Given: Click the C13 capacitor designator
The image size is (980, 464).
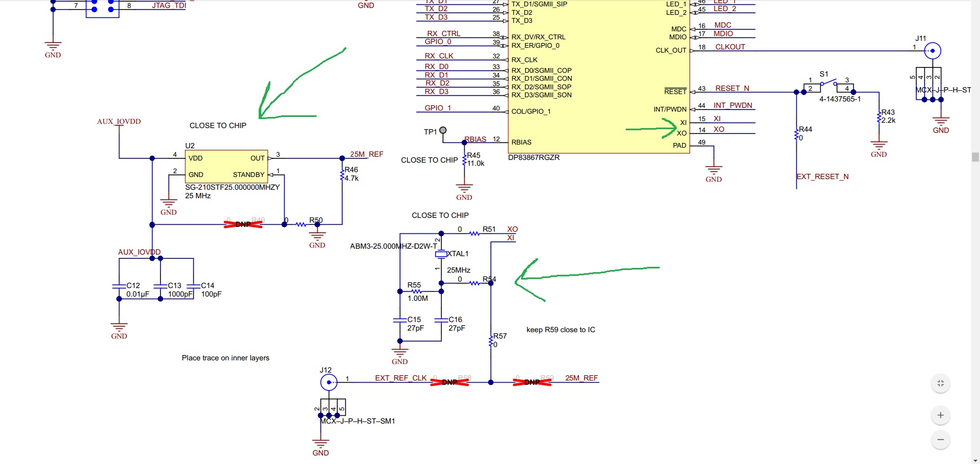Looking at the screenshot, I should (175, 285).
